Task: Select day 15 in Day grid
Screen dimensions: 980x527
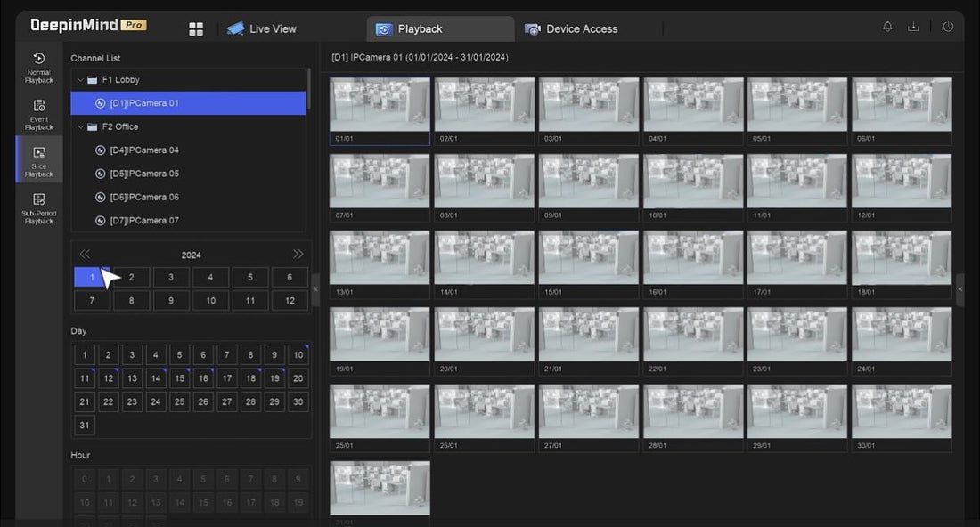Action: pyautogui.click(x=180, y=378)
